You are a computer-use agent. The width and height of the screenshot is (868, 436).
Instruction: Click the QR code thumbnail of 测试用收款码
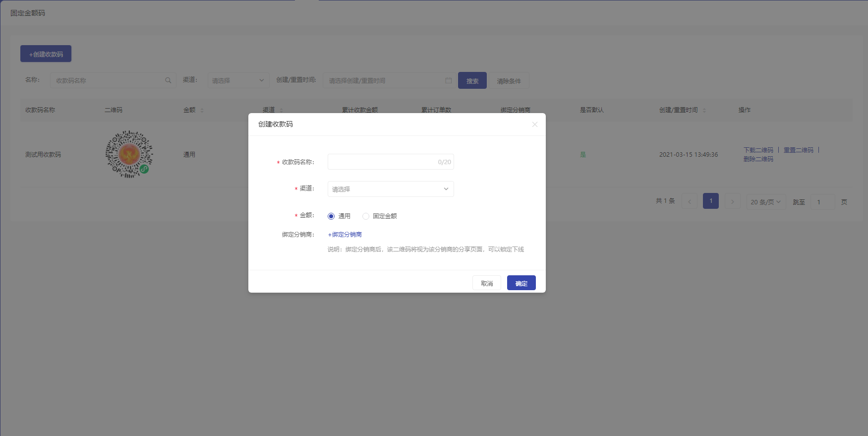pos(129,154)
